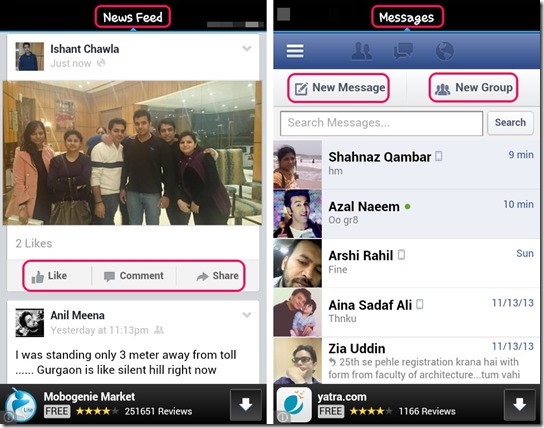Tap Comment on Ishant Chawla's photo
Image resolution: width=544 pixels, height=428 pixels.
(134, 276)
